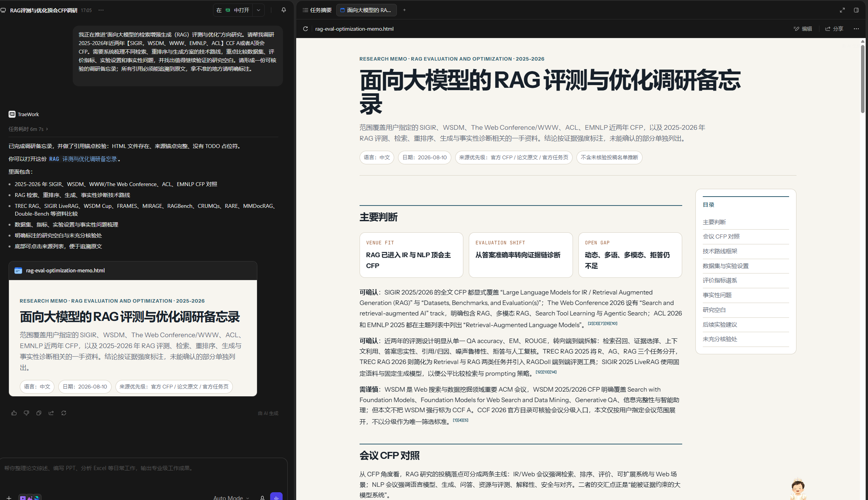Viewport: 868px width, 500px height.
Task: Click the 在…中打开 button
Action: [x=233, y=10]
